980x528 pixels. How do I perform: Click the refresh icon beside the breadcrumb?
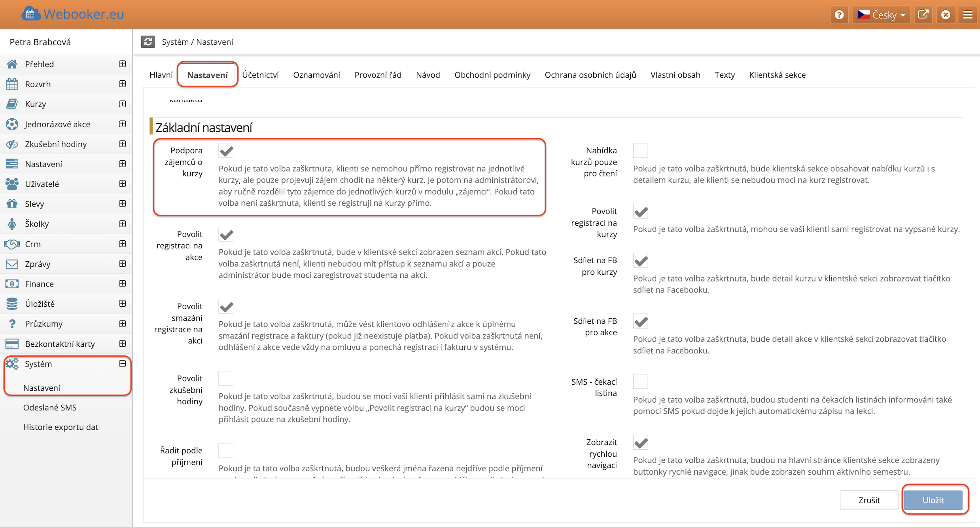pos(148,42)
